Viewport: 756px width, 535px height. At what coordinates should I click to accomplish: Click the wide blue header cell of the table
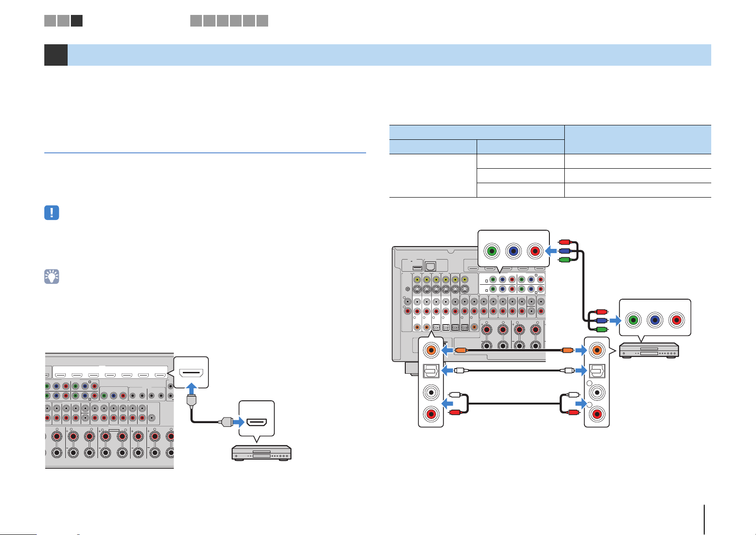[x=477, y=132]
